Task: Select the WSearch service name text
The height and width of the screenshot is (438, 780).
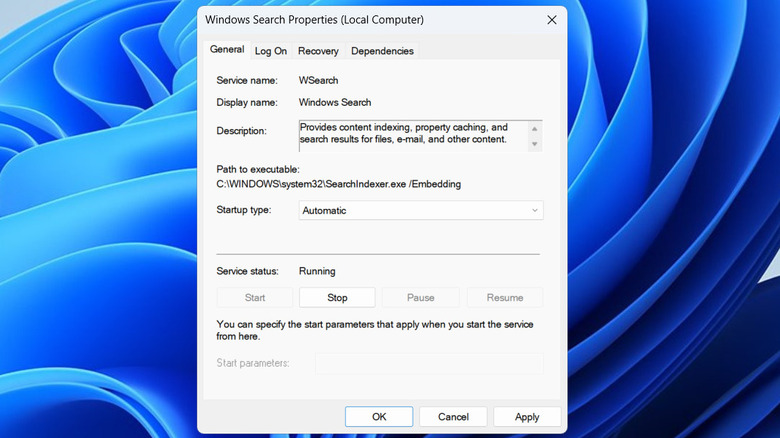Action: [318, 80]
